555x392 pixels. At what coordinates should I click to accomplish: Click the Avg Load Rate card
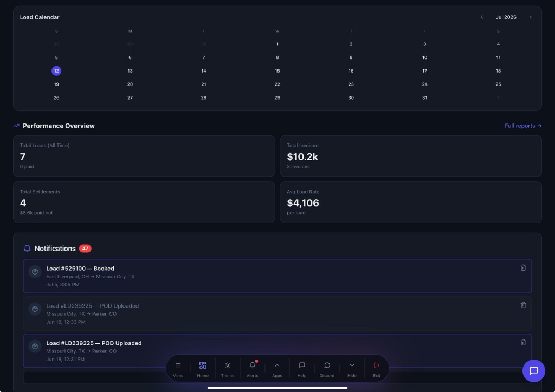tap(411, 202)
